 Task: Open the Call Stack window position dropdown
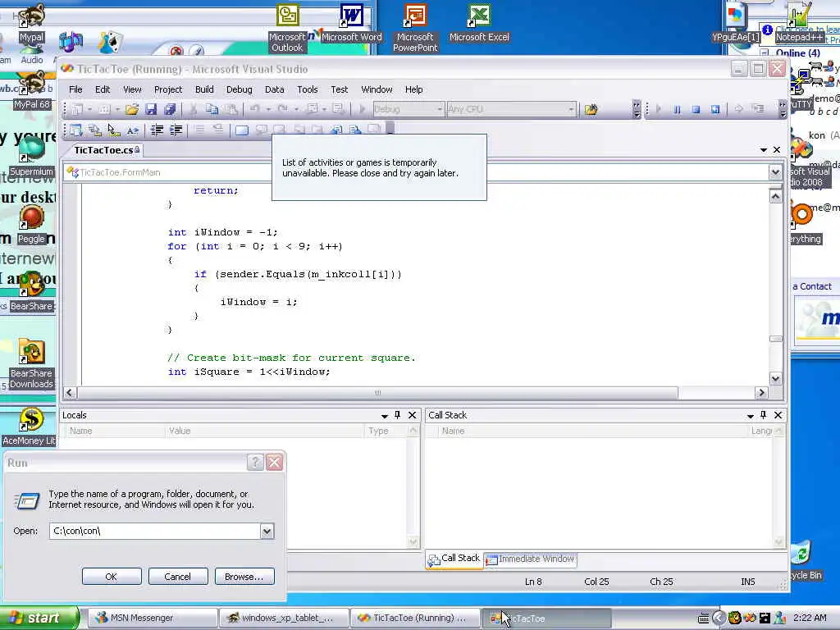coord(750,416)
